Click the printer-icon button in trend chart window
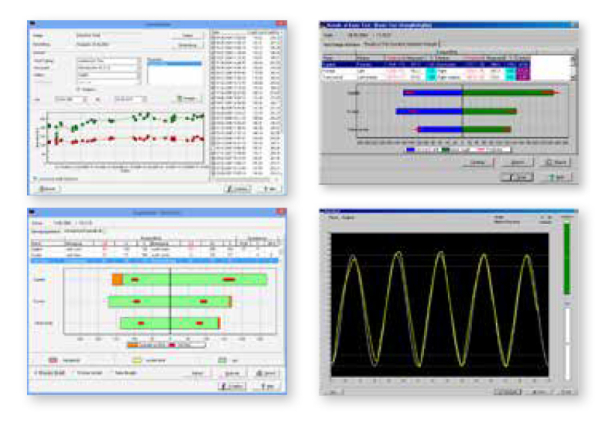Screen dimensions: 600x421 48,189
